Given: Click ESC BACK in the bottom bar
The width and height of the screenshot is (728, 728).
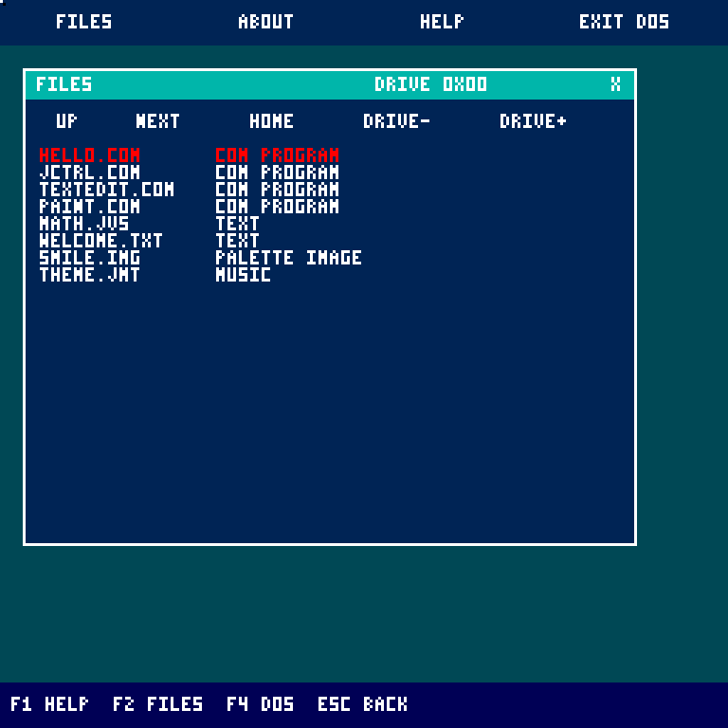Looking at the screenshot, I should pos(363,704).
